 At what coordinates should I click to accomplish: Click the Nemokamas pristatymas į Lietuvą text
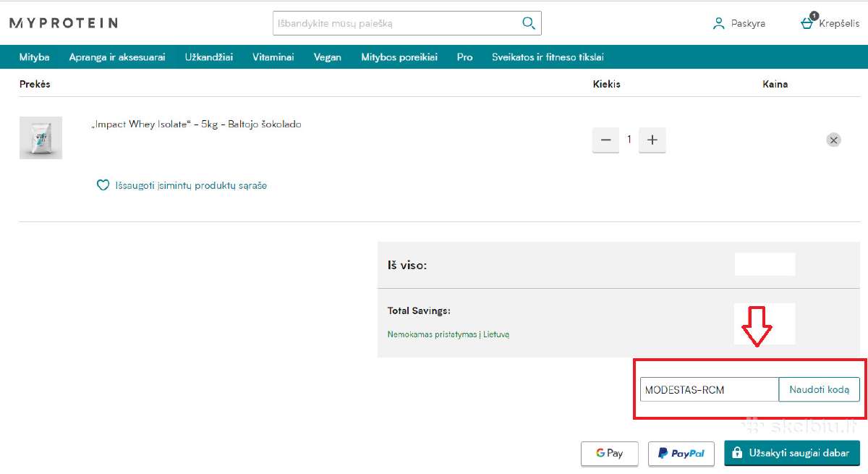[448, 334]
